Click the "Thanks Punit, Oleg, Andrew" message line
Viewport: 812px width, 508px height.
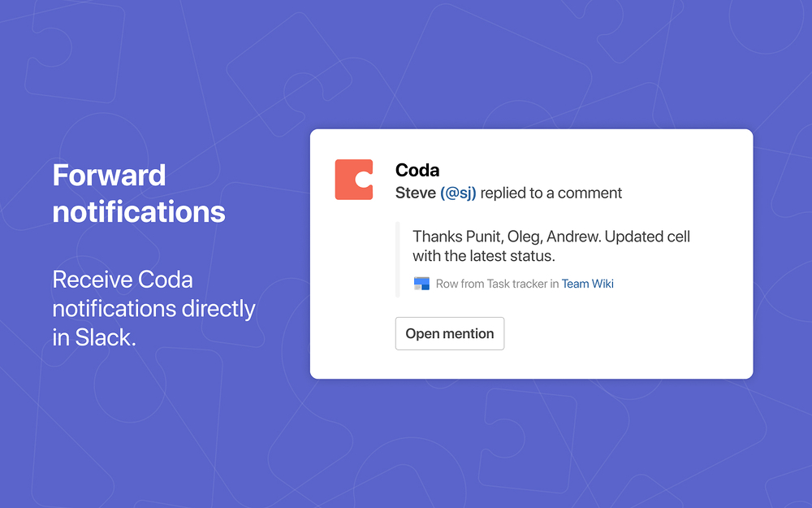click(507, 237)
